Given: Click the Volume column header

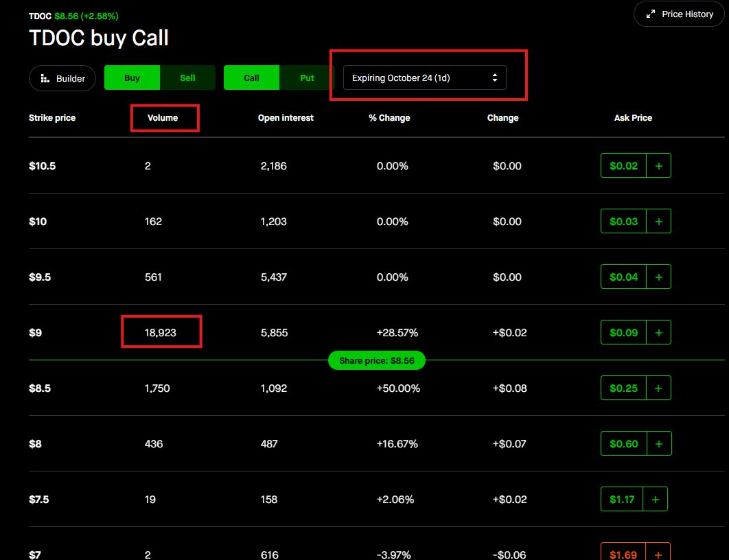Looking at the screenshot, I should click(x=163, y=117).
